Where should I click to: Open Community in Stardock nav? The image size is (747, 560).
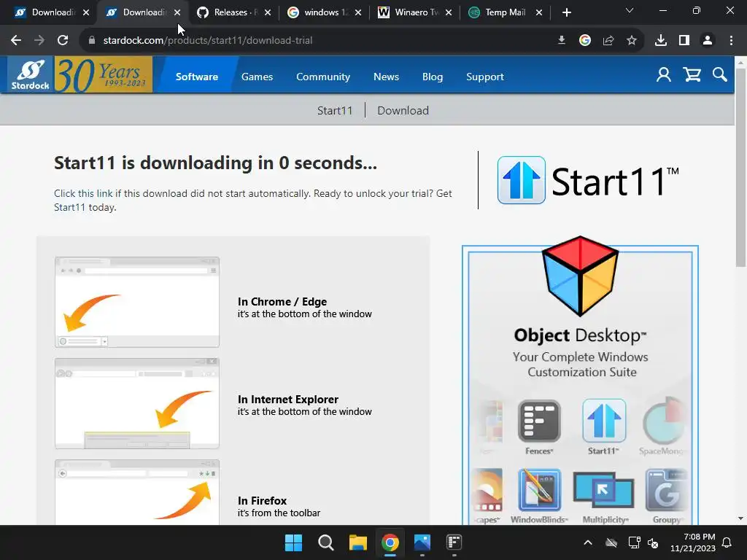tap(323, 77)
